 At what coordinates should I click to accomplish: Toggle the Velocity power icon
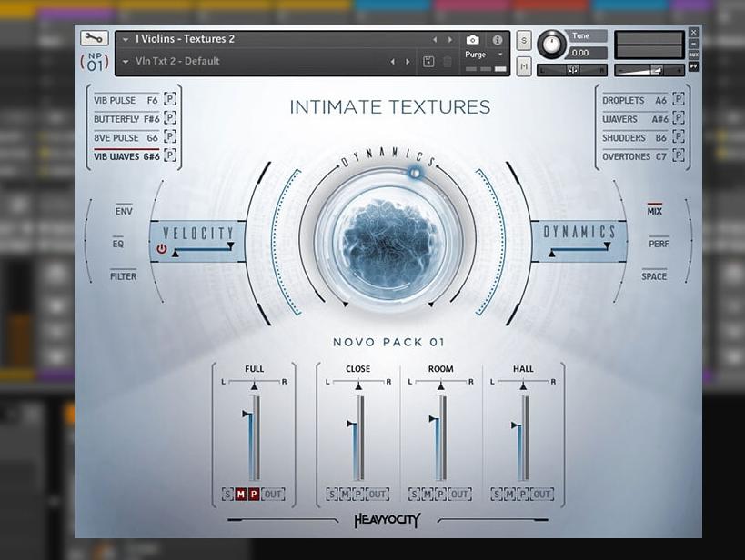(x=162, y=248)
